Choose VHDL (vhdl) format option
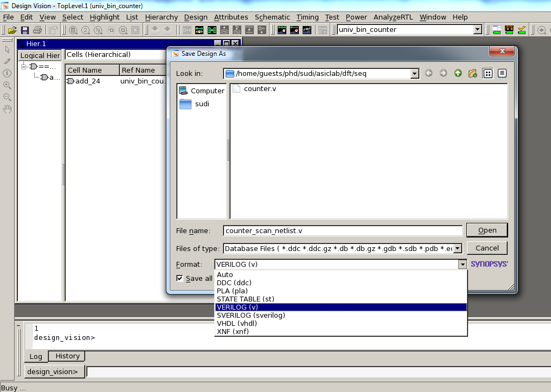551x392 pixels. [341, 323]
